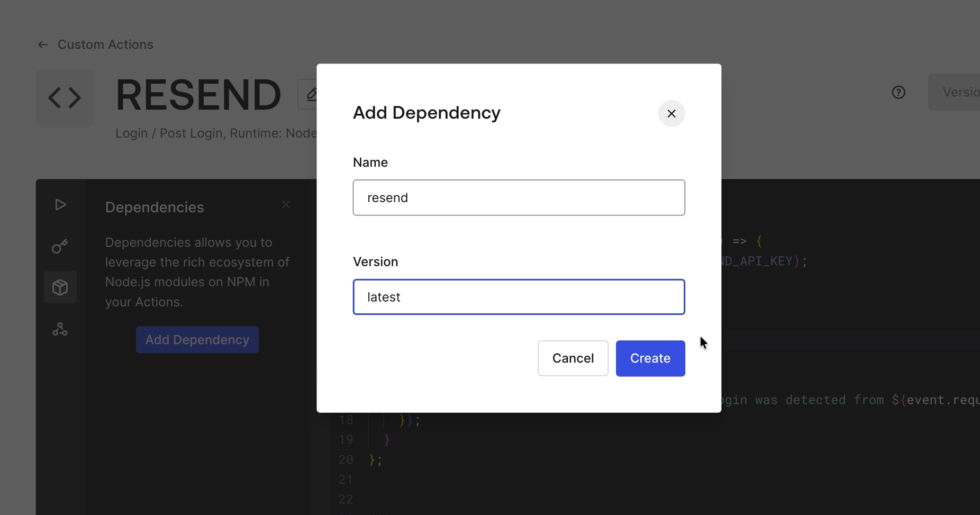Click the Login / Post Login runtime subtitle
Viewport: 980px width, 515px height.
[x=216, y=133]
